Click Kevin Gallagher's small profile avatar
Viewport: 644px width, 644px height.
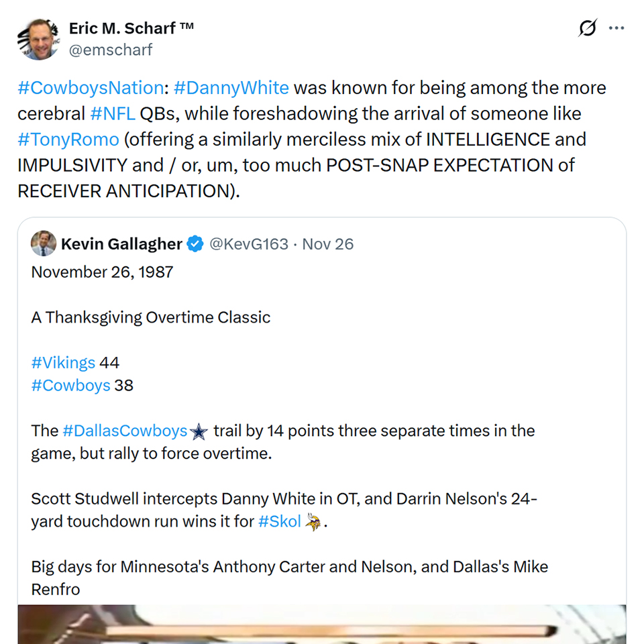[44, 244]
